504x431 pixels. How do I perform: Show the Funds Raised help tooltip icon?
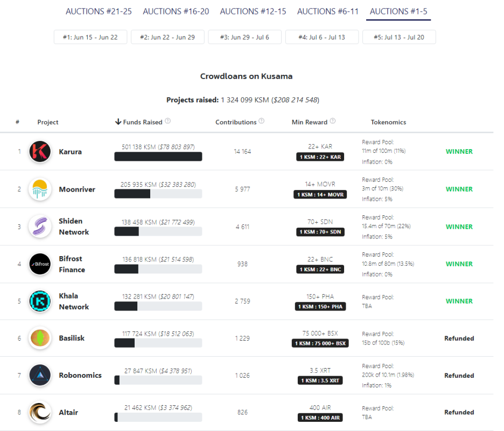(168, 121)
